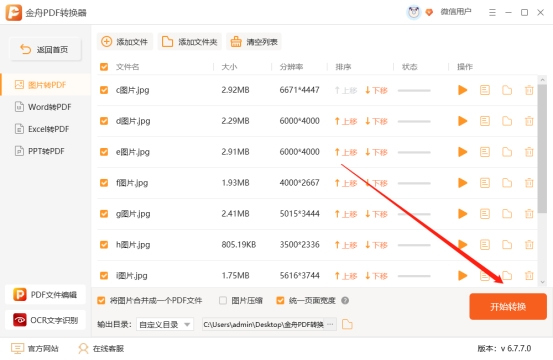Delete e图片.jpg using trash icon
Viewport: 553px width, 360px height.
(x=529, y=152)
